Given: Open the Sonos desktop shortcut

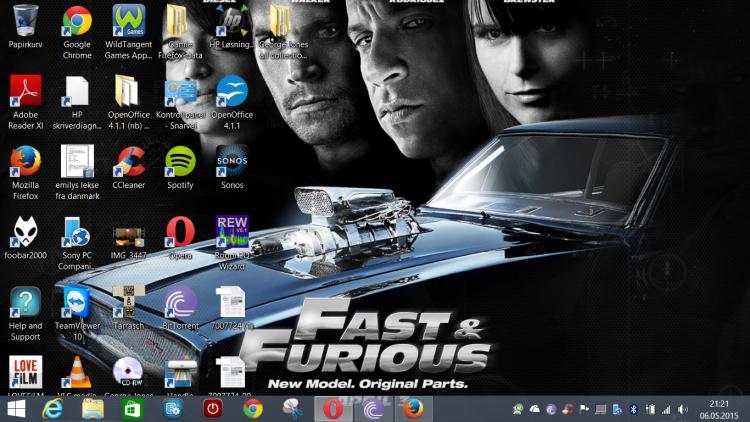Looking at the screenshot, I should point(232,160).
